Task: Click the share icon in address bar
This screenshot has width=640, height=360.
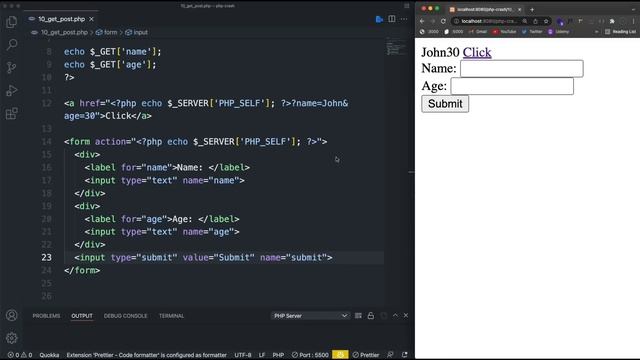Action: [x=536, y=21]
